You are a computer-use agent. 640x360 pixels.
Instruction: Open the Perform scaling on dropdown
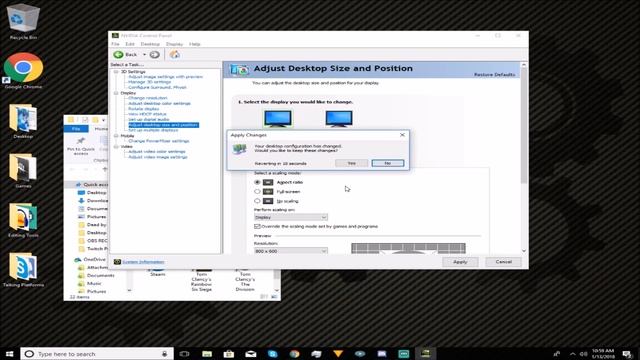(291, 217)
